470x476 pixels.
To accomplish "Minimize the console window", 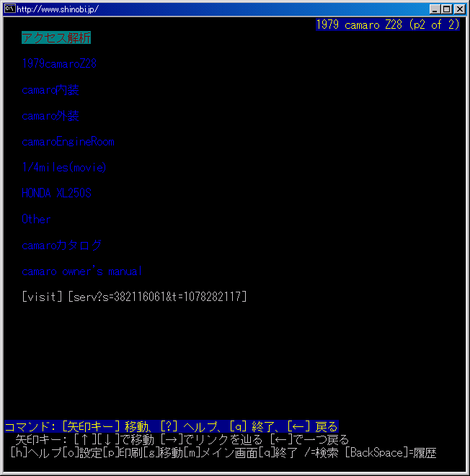I will click(x=435, y=9).
